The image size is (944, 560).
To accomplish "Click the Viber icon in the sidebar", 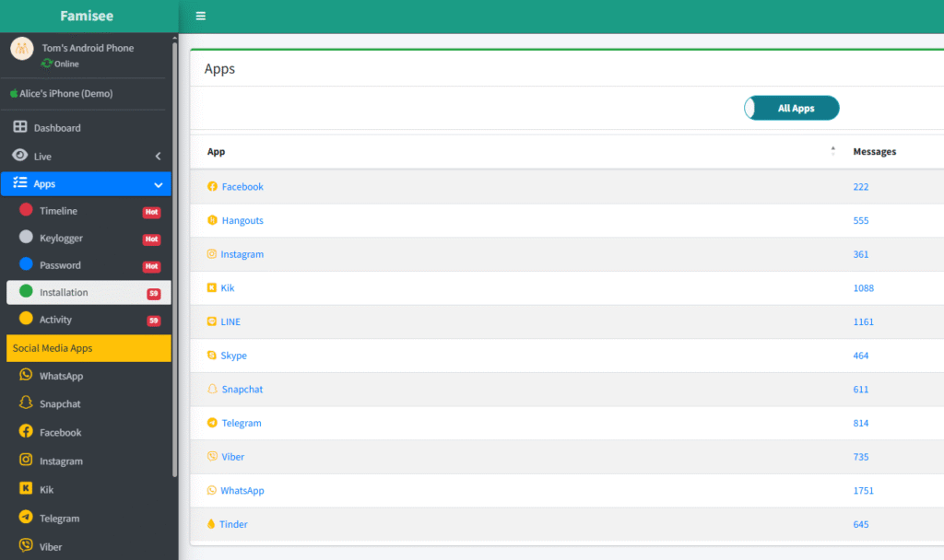I will tap(26, 545).
